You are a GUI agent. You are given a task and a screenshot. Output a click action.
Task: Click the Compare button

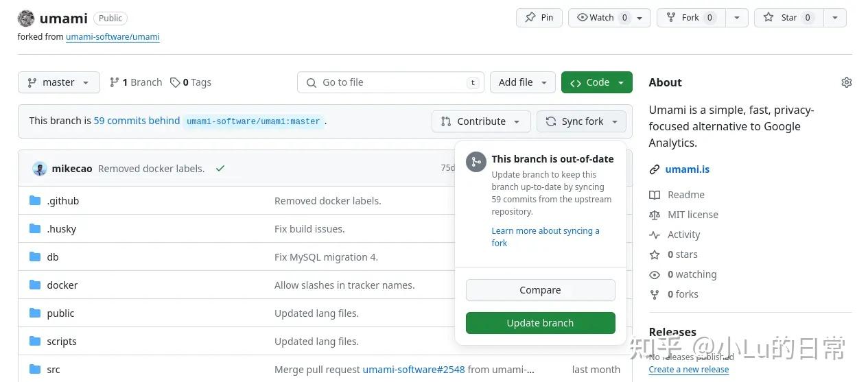(540, 290)
